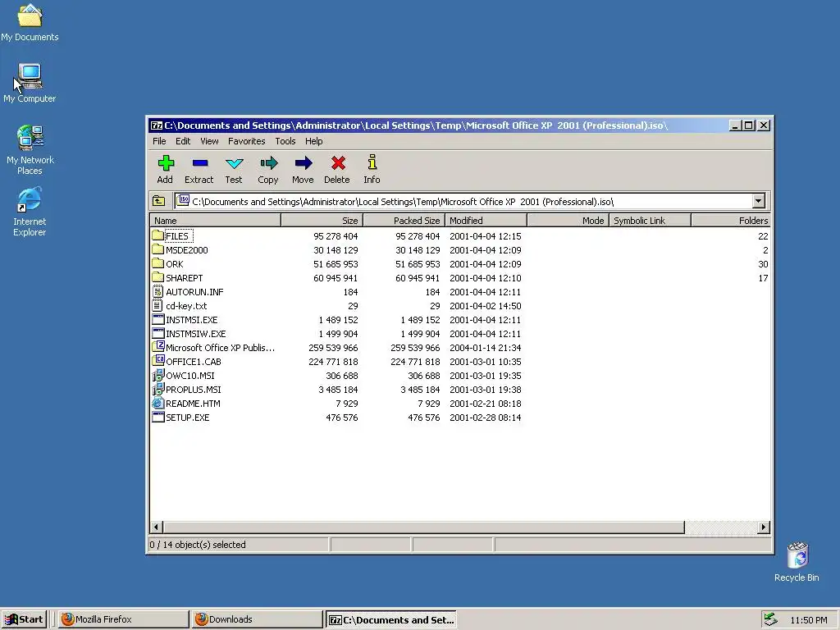Image resolution: width=840 pixels, height=630 pixels.
Task: Open the Tools menu
Action: (x=285, y=141)
